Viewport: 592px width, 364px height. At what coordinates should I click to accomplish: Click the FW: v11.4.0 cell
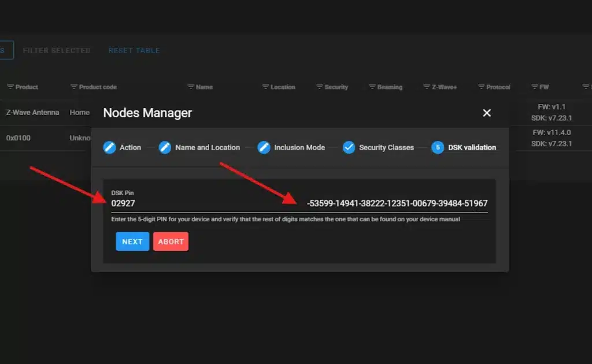(x=552, y=133)
